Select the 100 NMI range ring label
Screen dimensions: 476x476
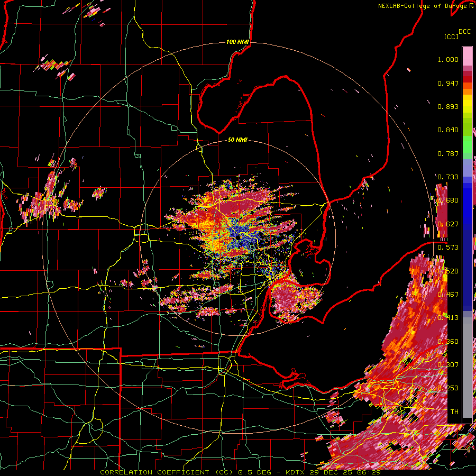pyautogui.click(x=237, y=42)
